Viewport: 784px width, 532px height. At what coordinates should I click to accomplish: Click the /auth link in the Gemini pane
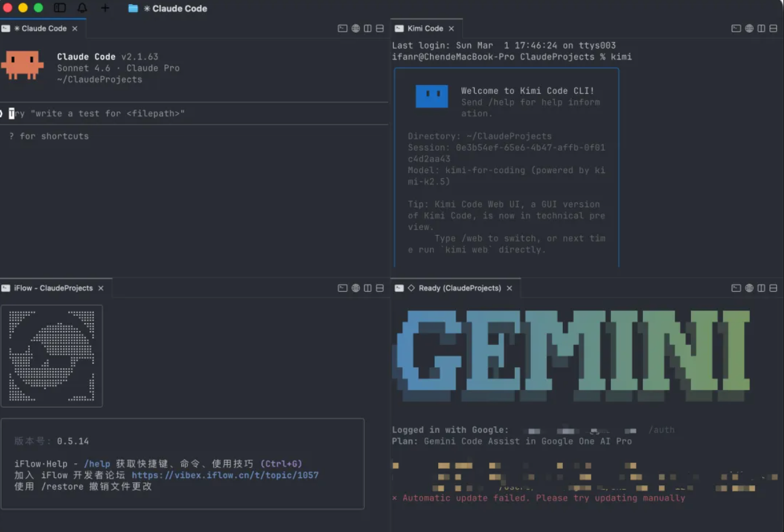(x=662, y=429)
